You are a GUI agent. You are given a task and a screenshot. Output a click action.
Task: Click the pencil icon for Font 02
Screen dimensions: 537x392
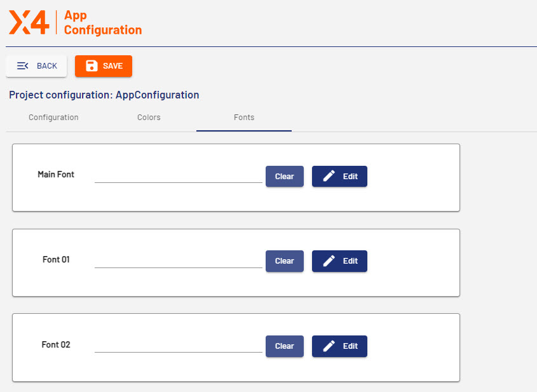[329, 346]
